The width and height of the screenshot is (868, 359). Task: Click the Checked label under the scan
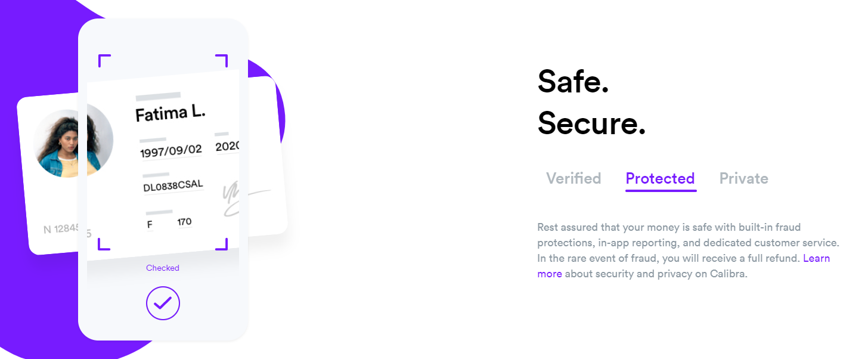[163, 268]
